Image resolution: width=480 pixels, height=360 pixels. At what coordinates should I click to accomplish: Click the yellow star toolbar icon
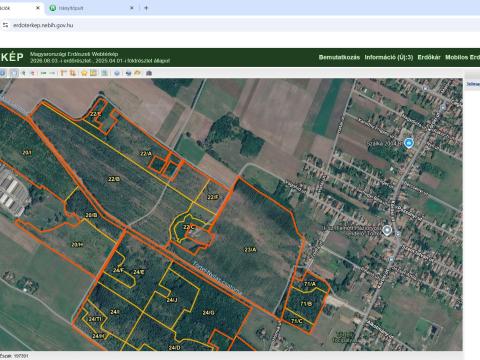[84, 73]
